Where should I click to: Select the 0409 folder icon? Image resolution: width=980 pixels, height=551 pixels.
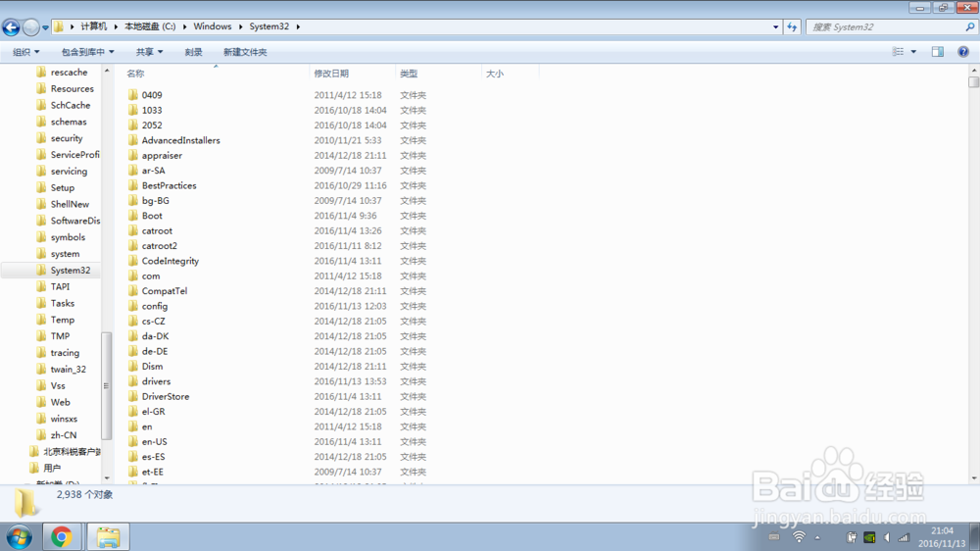click(x=133, y=95)
